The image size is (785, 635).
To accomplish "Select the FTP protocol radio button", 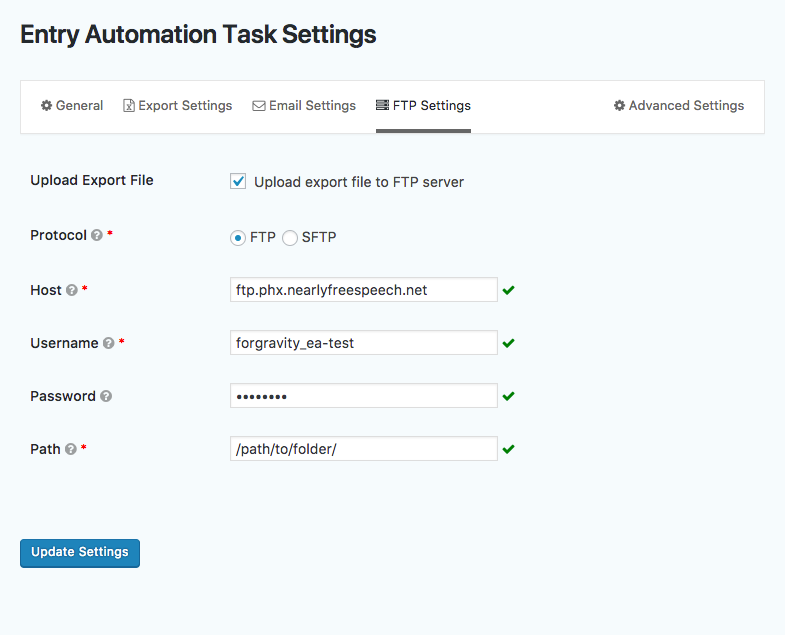I will click(x=238, y=238).
